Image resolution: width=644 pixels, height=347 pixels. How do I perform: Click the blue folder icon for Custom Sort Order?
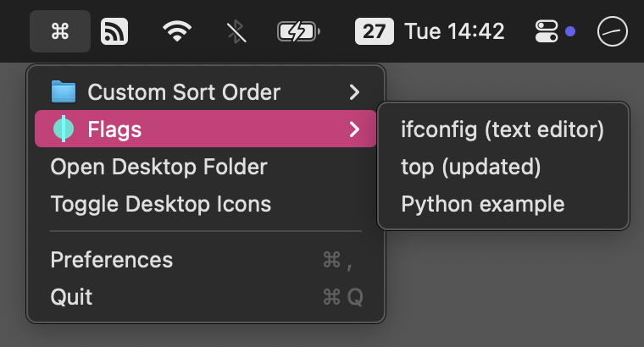64,91
